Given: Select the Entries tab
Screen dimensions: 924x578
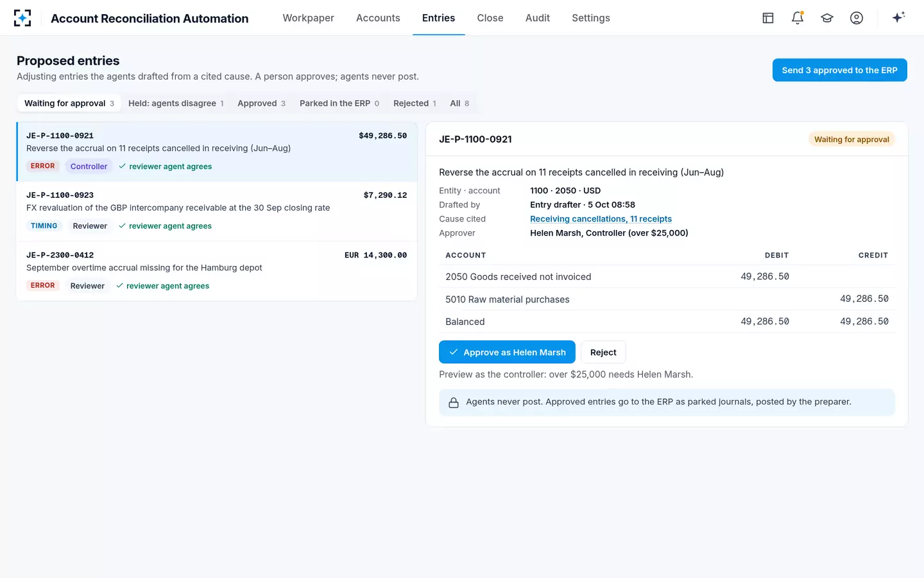Looking at the screenshot, I should coord(438,18).
